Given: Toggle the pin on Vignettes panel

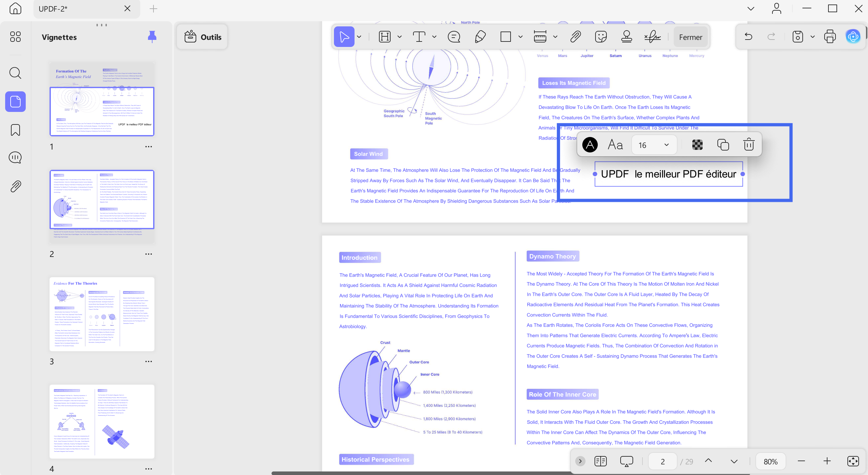Looking at the screenshot, I should pyautogui.click(x=152, y=37).
